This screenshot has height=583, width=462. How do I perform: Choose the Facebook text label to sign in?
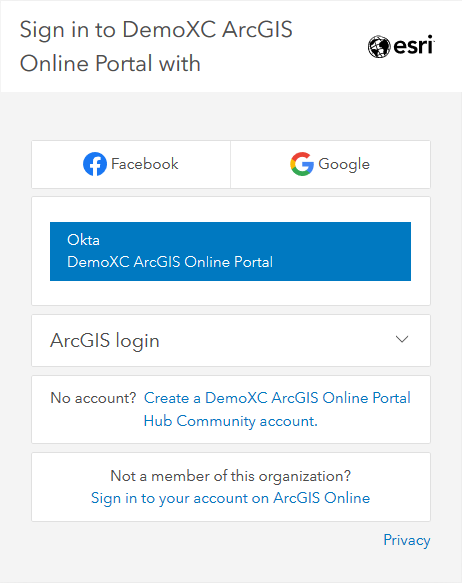point(145,164)
